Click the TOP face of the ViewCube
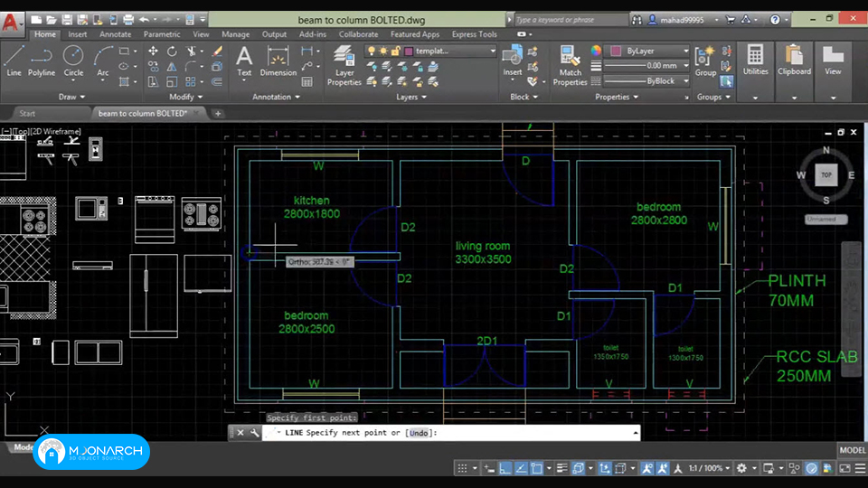This screenshot has height=488, width=868. 826,174
